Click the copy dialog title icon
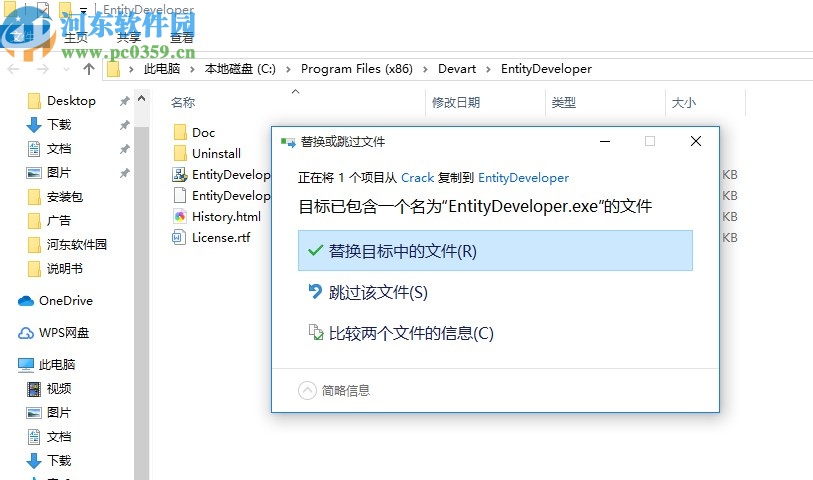Image resolution: width=813 pixels, height=480 pixels. click(288, 142)
